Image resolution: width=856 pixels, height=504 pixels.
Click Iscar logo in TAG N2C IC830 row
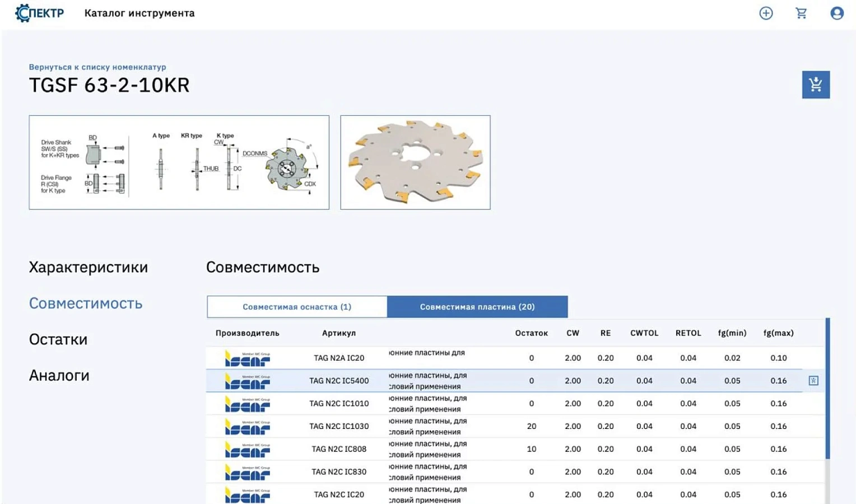(x=247, y=472)
